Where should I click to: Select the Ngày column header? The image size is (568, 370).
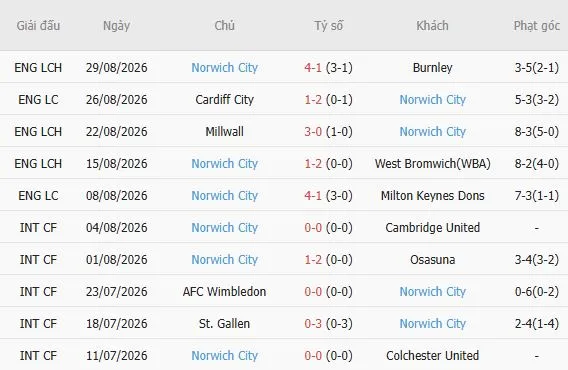[x=116, y=26]
